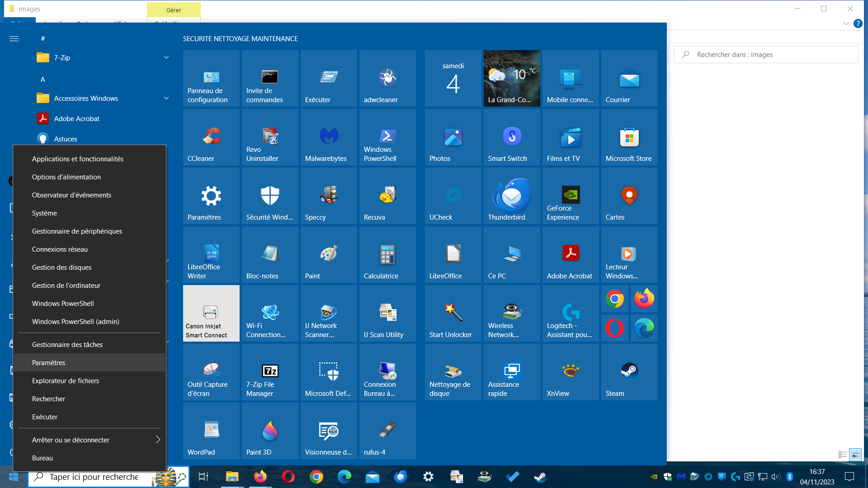Select Gestionnaire des tâches in the context menu
Screen dimensions: 868x488
point(67,344)
